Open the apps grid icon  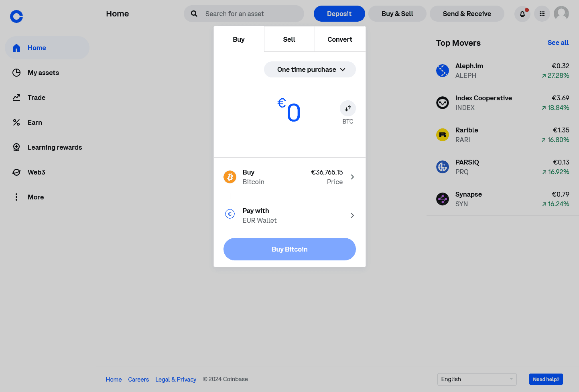pyautogui.click(x=542, y=14)
